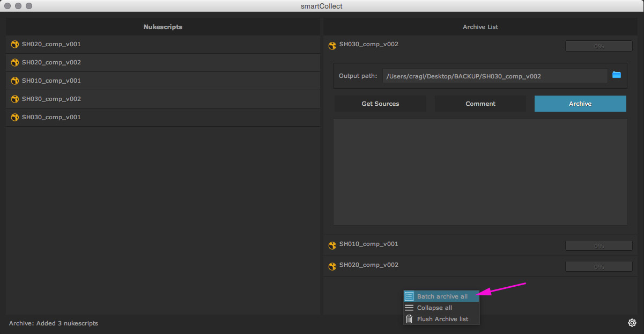
Task: Click the Comment button
Action: tap(480, 104)
